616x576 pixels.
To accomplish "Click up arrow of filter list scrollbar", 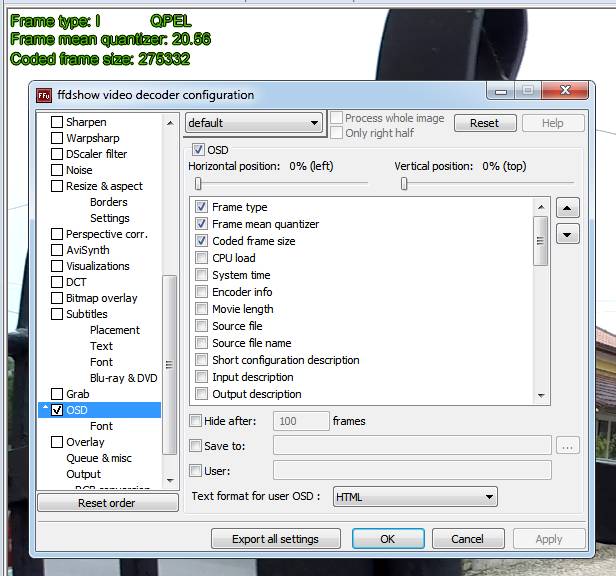I will click(x=170, y=123).
